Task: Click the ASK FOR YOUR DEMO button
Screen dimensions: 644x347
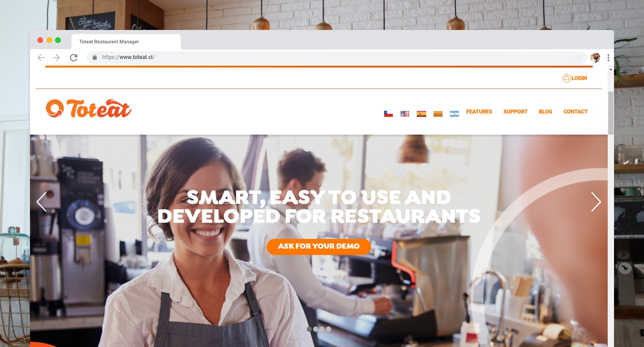Action: pos(319,246)
